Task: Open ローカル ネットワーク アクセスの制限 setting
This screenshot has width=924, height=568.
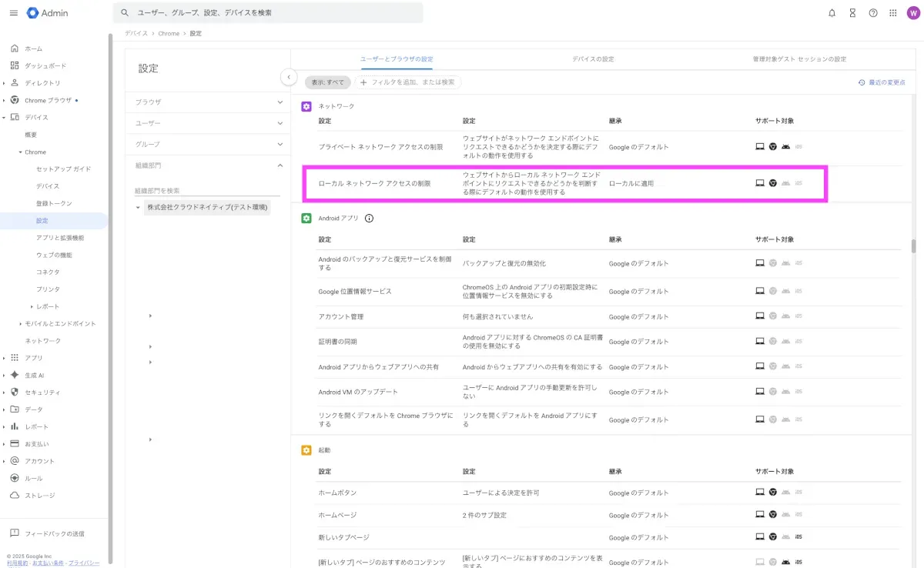Action: click(x=375, y=184)
